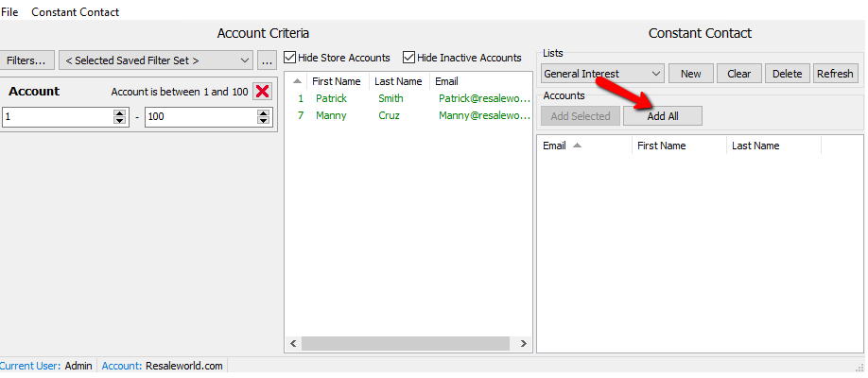The image size is (868, 378).
Task: Decrease the maximum account number 100 spinner
Action: point(264,121)
